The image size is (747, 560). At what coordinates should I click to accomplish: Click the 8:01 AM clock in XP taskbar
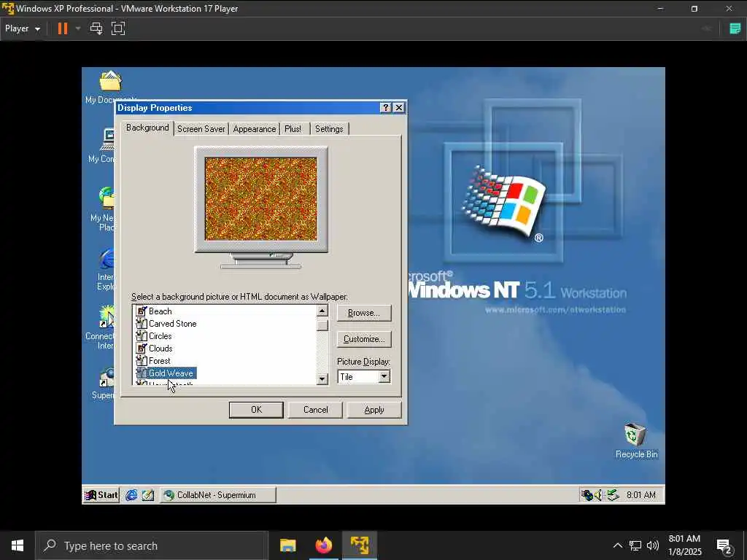point(640,495)
